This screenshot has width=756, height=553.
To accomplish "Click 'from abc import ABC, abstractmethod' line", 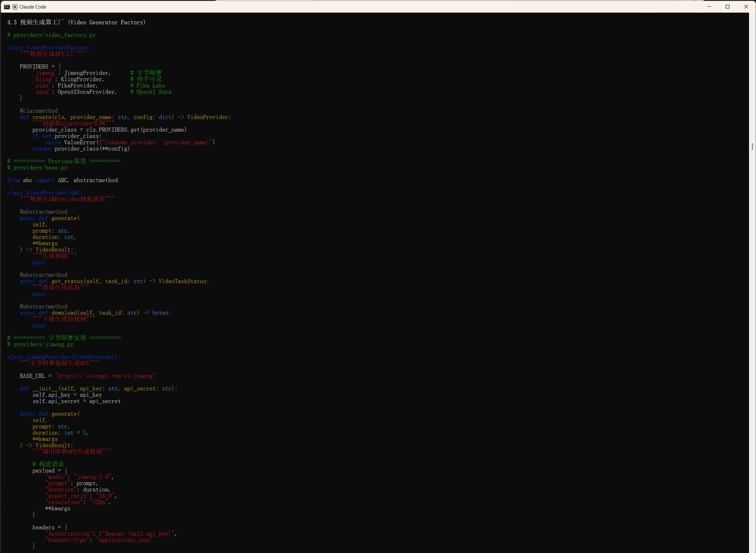I will [63, 181].
